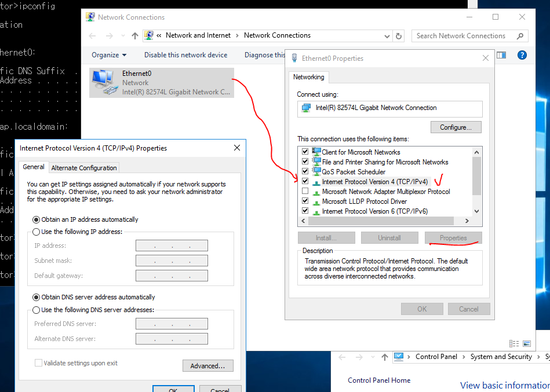Switch to details view icon in Network Connections
Screen dimensions: 550x392
coord(514,344)
